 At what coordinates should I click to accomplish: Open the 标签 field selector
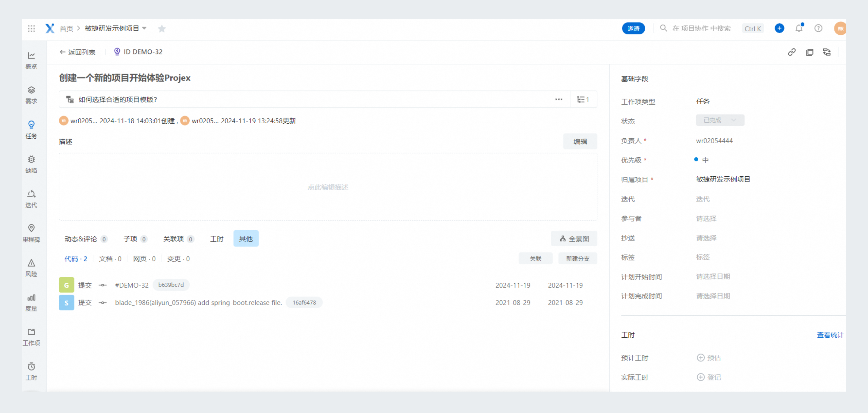(703, 257)
